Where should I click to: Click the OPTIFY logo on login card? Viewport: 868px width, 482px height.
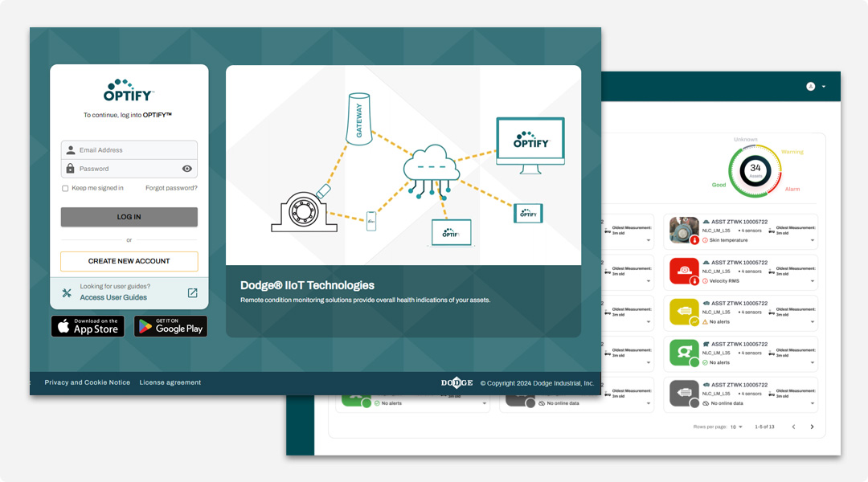click(x=129, y=90)
